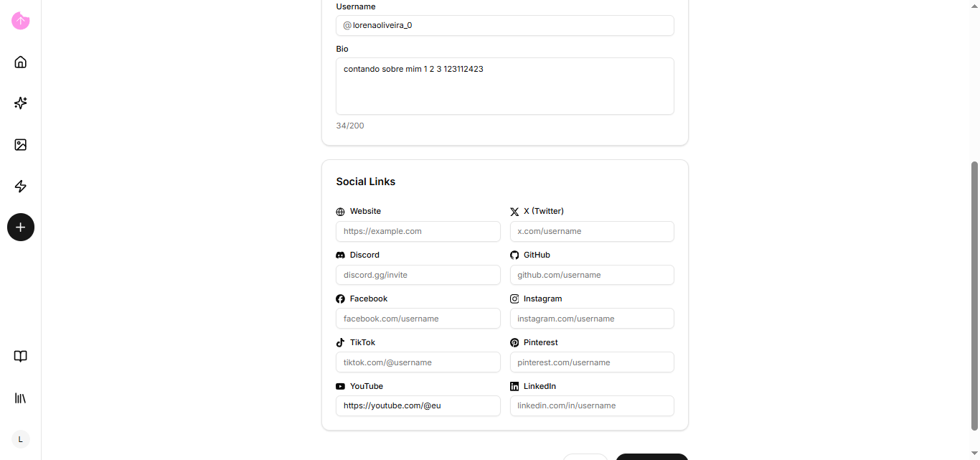980x460 pixels.
Task: Open the user avatar labeled L
Action: pos(21,439)
